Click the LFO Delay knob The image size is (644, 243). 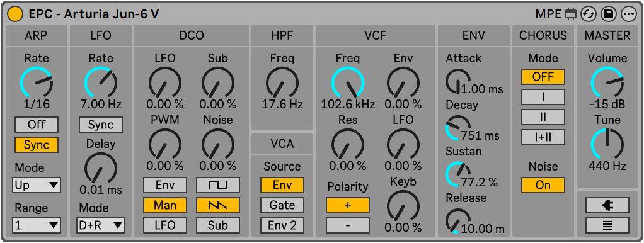(x=101, y=168)
